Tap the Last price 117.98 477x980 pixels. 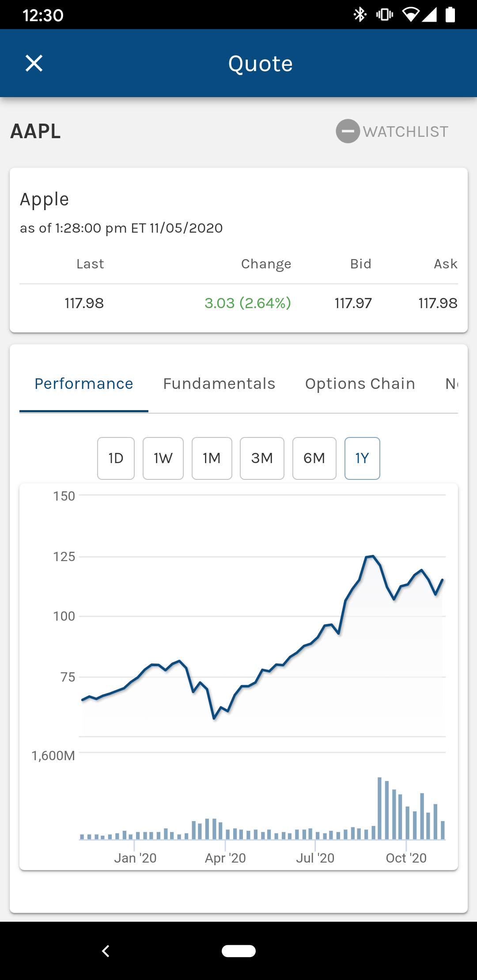point(84,303)
